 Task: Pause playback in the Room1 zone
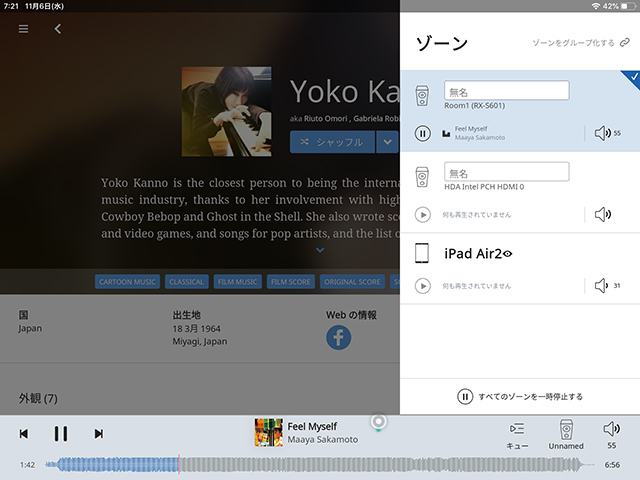[x=422, y=133]
